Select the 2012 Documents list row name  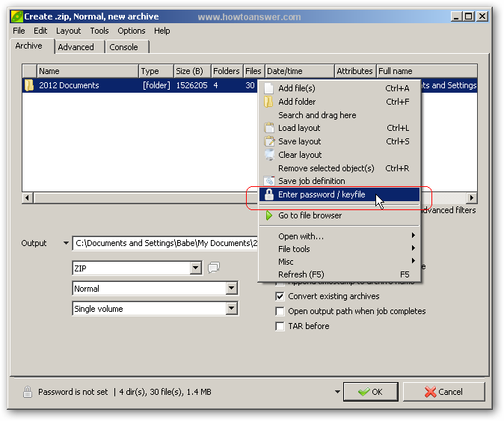69,85
